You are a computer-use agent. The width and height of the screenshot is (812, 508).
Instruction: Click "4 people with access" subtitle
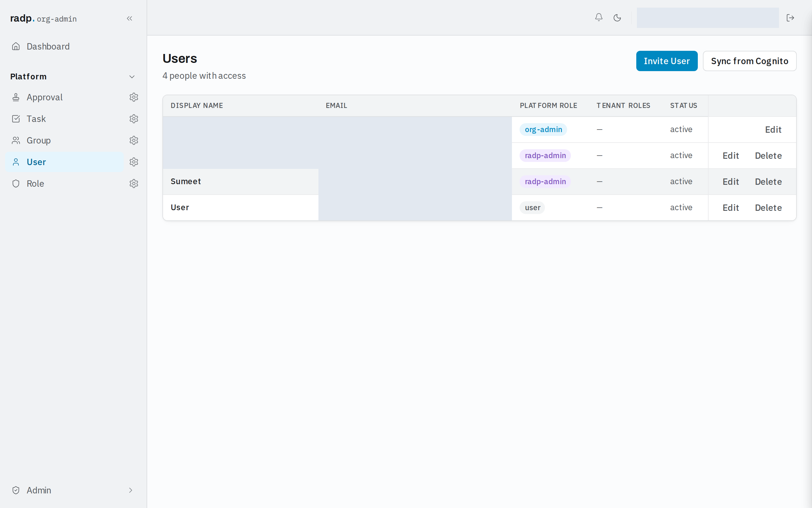pos(204,76)
